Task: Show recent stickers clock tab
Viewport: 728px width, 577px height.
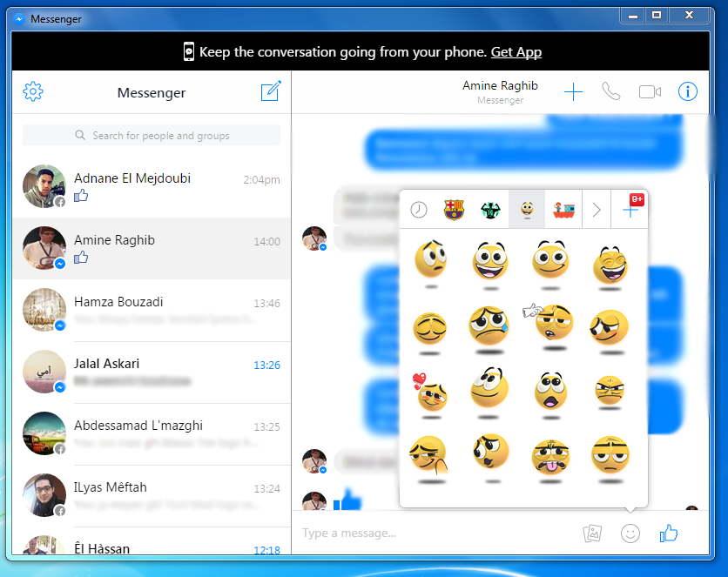Action: (419, 210)
